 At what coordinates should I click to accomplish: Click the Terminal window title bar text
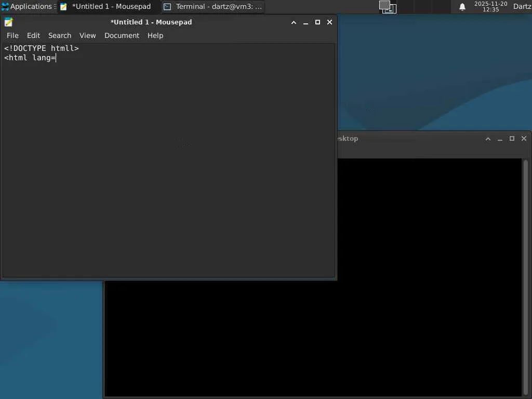point(348,138)
